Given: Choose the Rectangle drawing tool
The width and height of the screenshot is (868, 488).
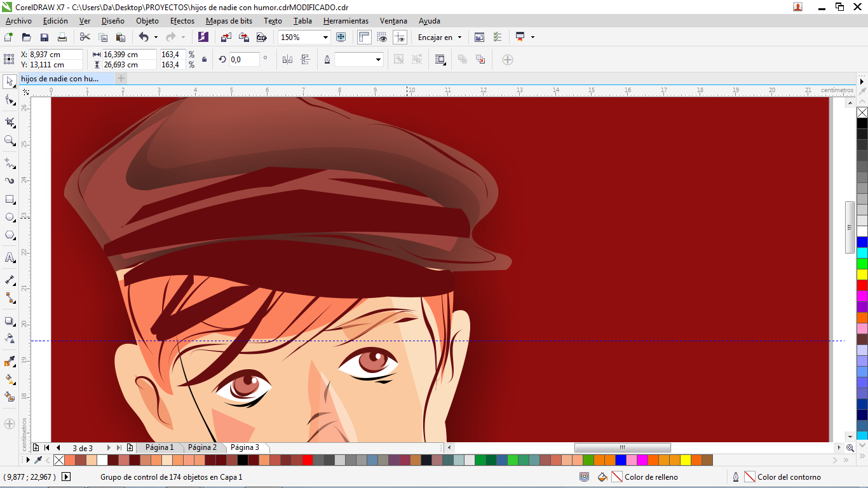Looking at the screenshot, I should (x=10, y=199).
